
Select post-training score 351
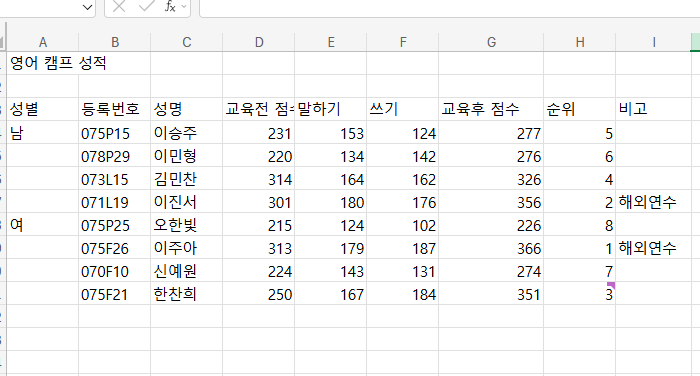pos(491,294)
